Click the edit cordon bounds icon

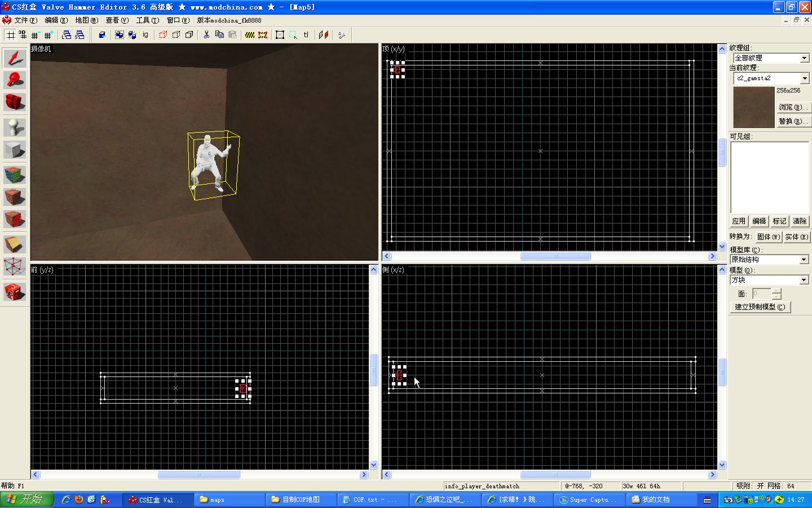click(263, 35)
